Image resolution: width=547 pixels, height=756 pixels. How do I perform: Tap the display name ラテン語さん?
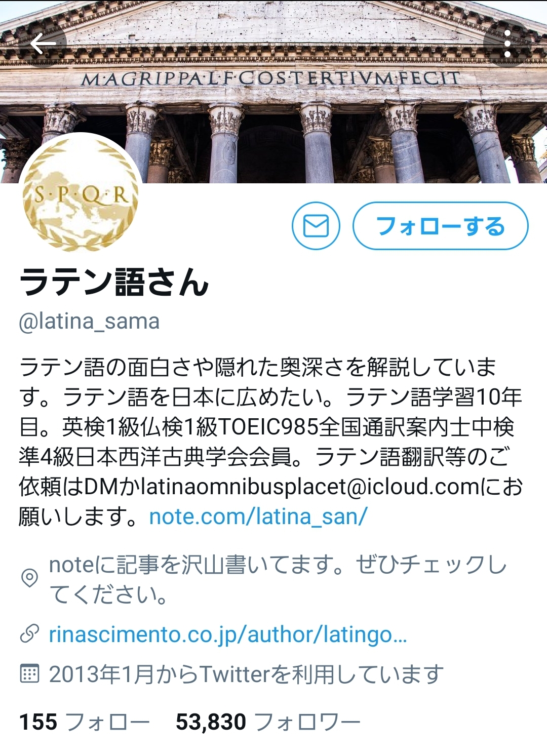tap(114, 282)
